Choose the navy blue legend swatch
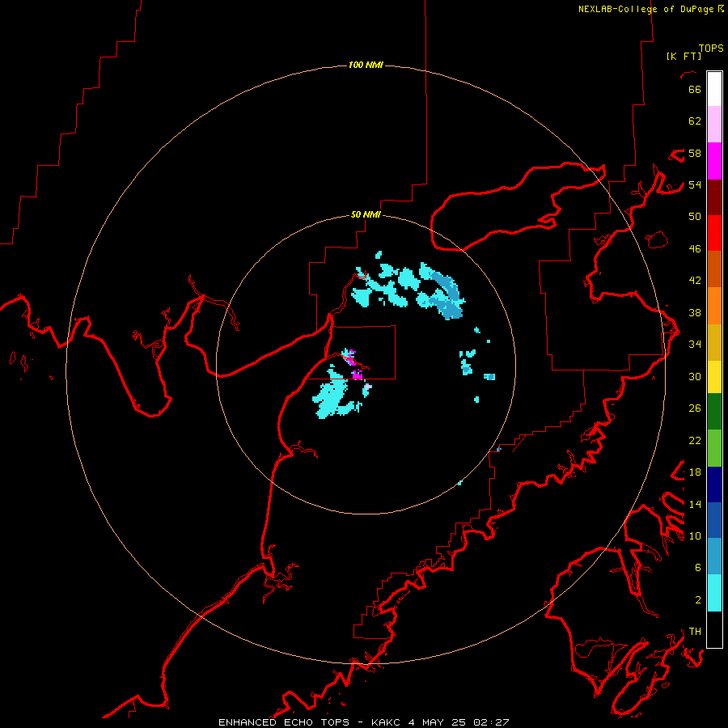728x728 pixels. point(714,485)
